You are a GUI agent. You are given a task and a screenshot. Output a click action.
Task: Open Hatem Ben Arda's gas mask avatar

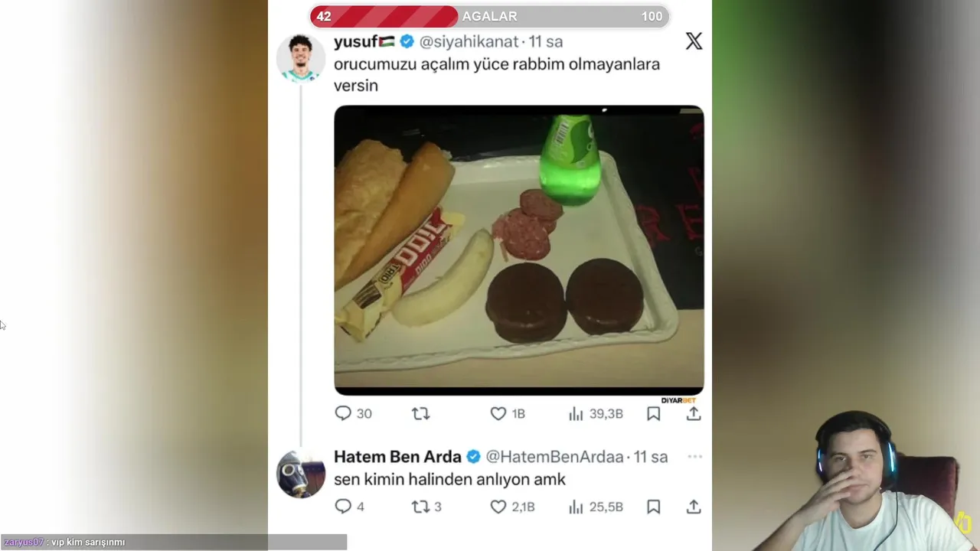pos(300,474)
